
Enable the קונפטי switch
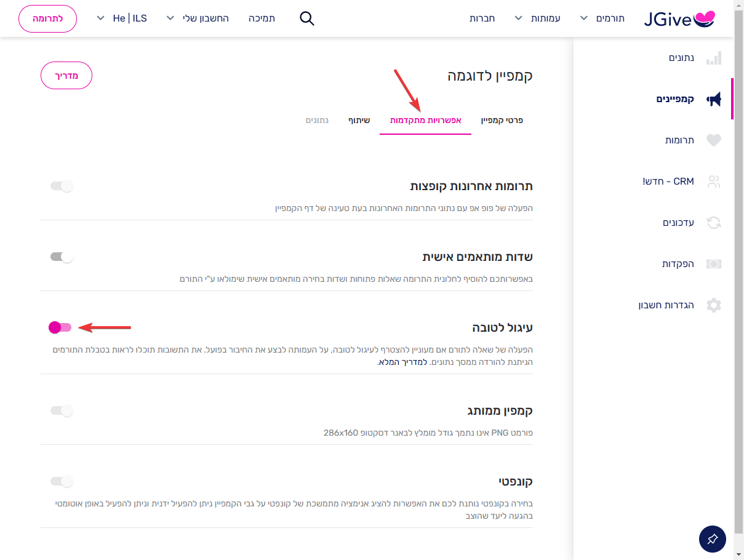point(62,481)
